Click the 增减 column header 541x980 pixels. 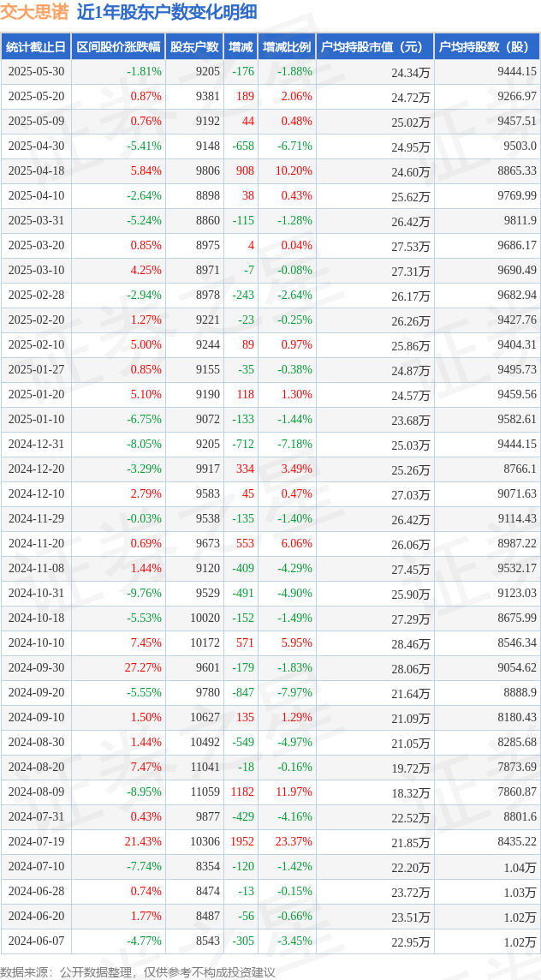pyautogui.click(x=241, y=46)
